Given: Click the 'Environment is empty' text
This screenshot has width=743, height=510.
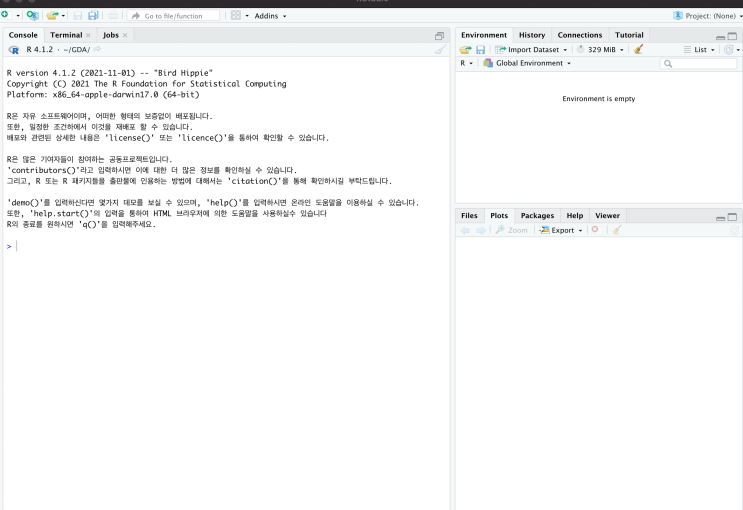Looking at the screenshot, I should pyautogui.click(x=598, y=99).
